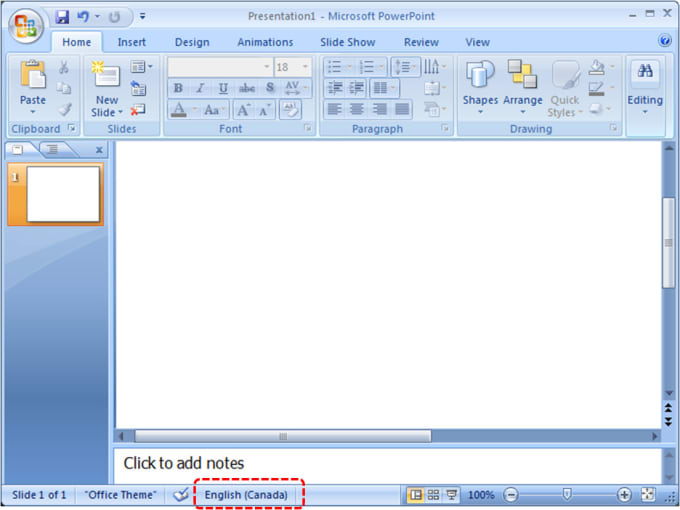Center the text
The width and height of the screenshot is (680, 510).
pos(357,109)
